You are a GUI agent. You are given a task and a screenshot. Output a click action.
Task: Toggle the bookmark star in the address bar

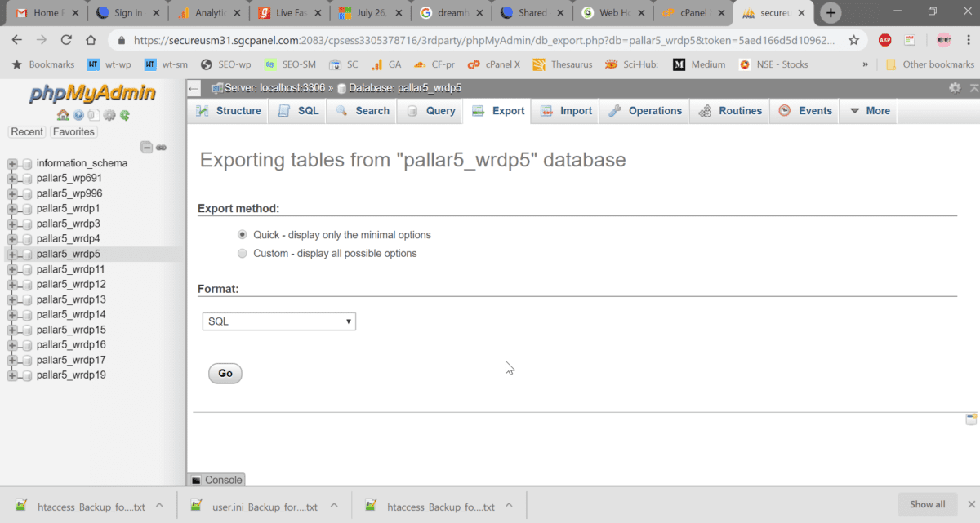coord(855,38)
